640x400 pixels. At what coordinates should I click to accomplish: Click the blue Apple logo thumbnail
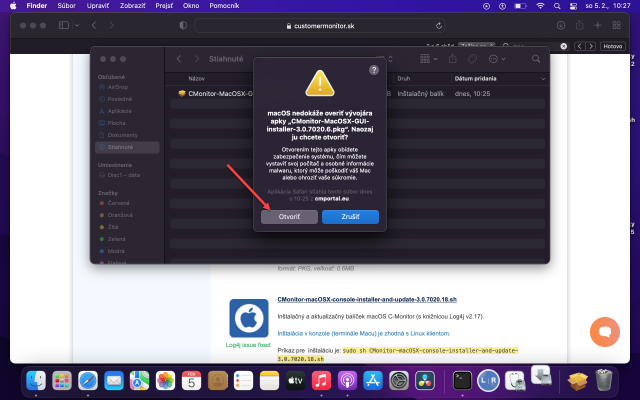tap(249, 318)
